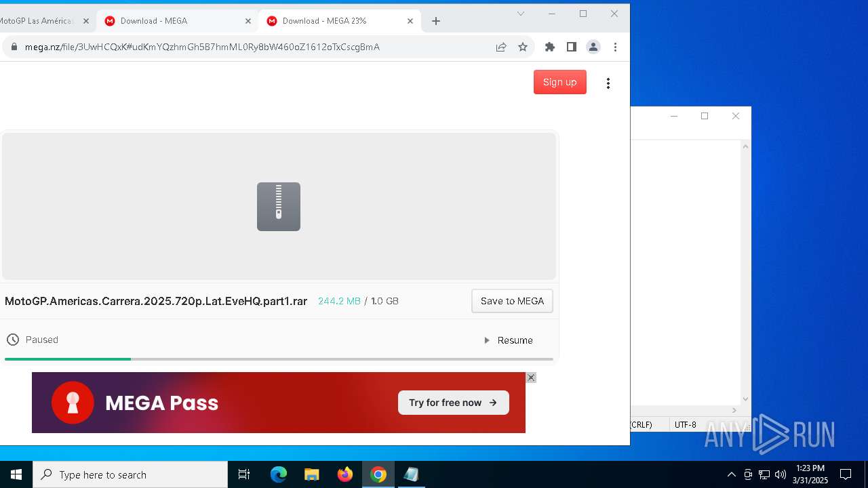Open a new browser tab
The image size is (868, 488).
point(436,21)
